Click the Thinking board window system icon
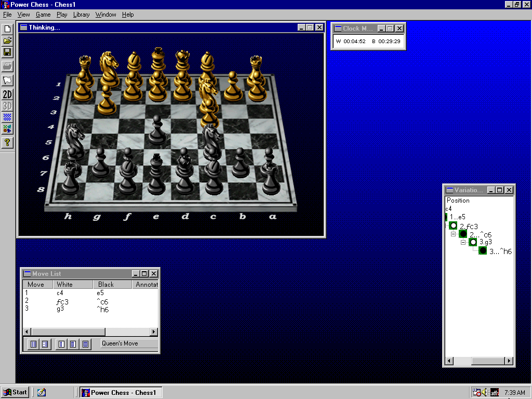 (x=24, y=28)
